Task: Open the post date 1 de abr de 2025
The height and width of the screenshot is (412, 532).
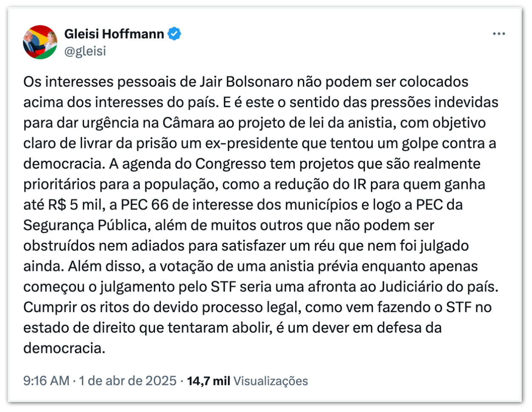Action: 127,381
